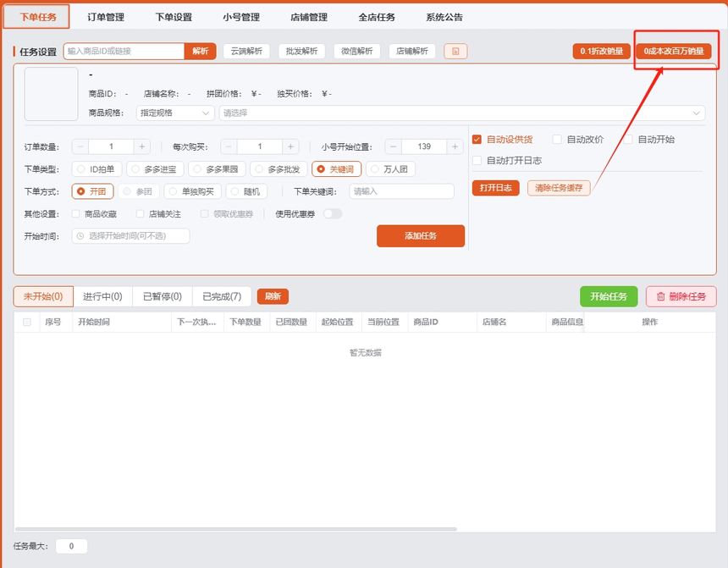Open the 小号管理 tab
Image resolution: width=728 pixels, height=568 pixels.
tap(241, 17)
